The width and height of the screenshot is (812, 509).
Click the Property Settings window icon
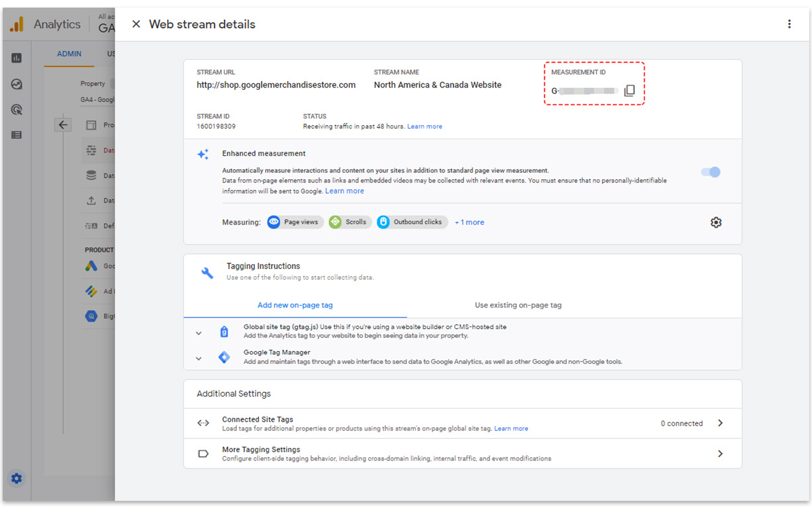(x=91, y=125)
